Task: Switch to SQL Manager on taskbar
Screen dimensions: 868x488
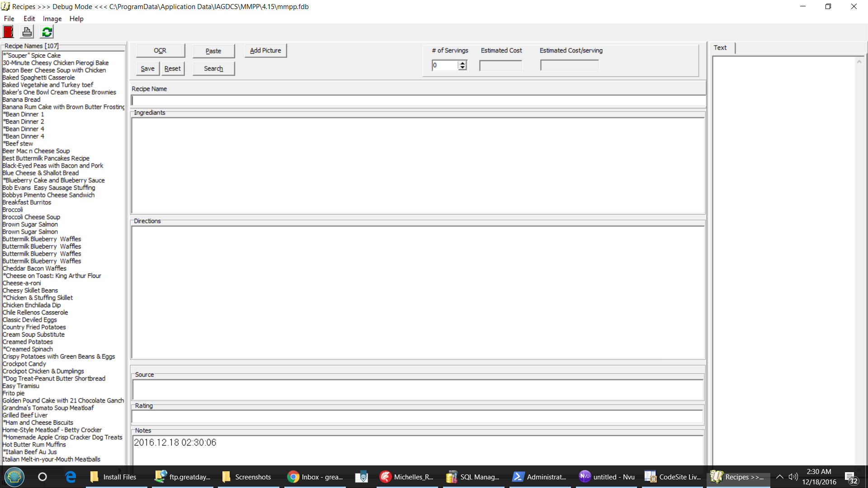Action: tap(473, 477)
